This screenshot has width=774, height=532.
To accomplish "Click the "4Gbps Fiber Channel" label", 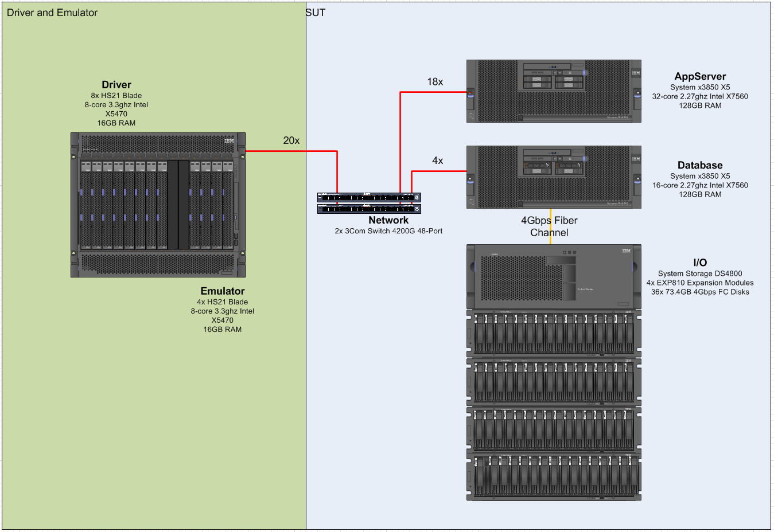I will [x=549, y=226].
